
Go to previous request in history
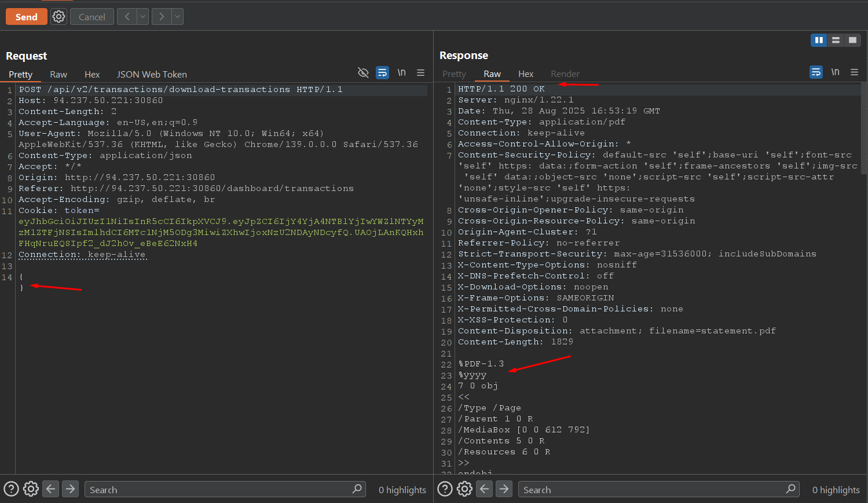[x=127, y=17]
